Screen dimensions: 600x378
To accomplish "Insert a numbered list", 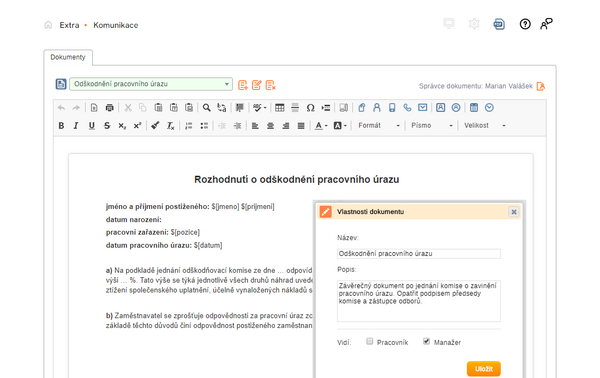I will coord(189,125).
